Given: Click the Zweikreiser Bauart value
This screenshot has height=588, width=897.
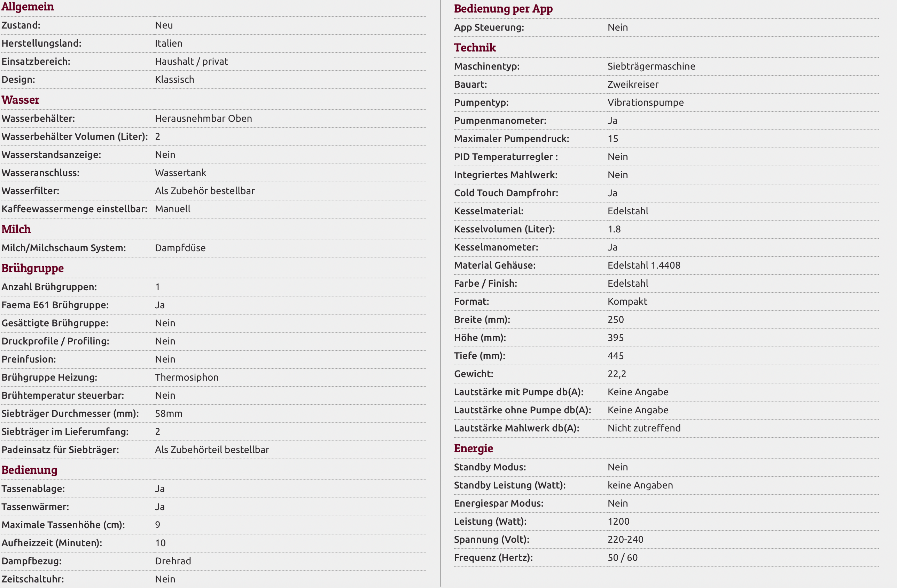Looking at the screenshot, I should pyautogui.click(x=633, y=85).
